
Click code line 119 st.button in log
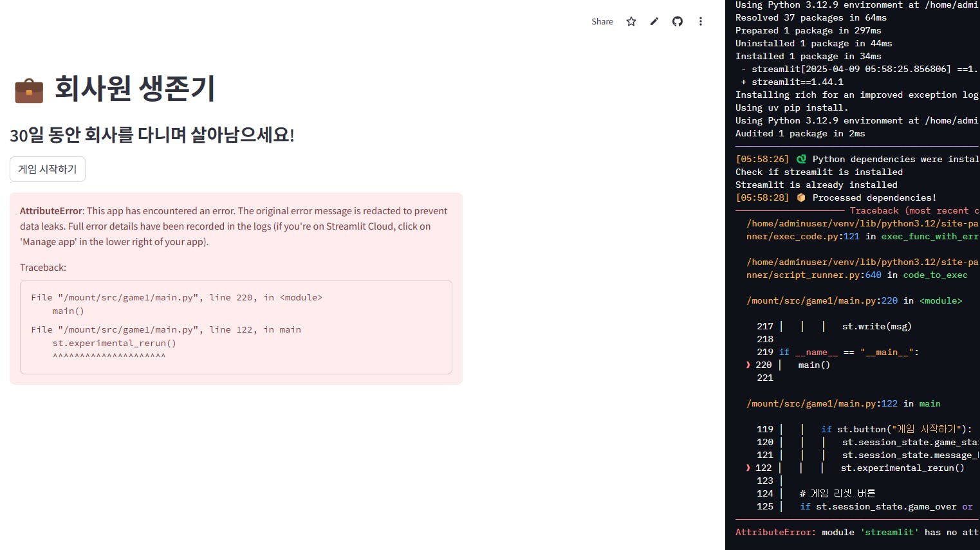pyautogui.click(x=864, y=429)
